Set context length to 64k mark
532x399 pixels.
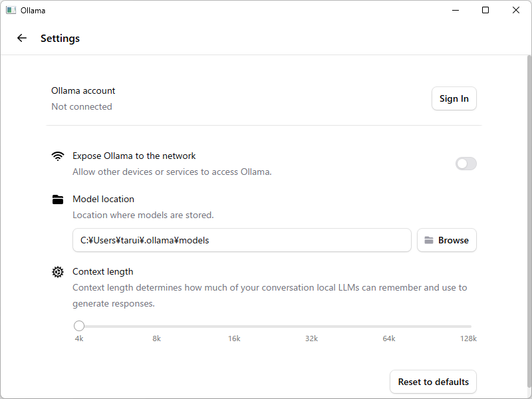[390, 327]
